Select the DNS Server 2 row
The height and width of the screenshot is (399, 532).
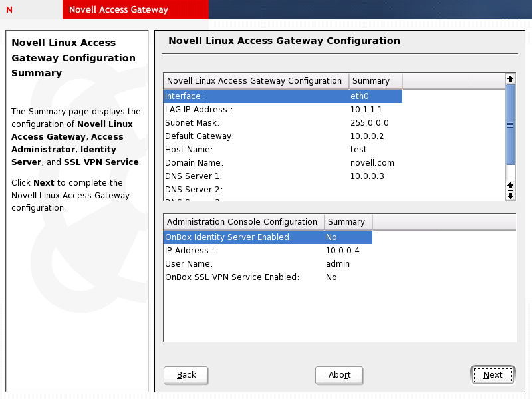coord(283,189)
